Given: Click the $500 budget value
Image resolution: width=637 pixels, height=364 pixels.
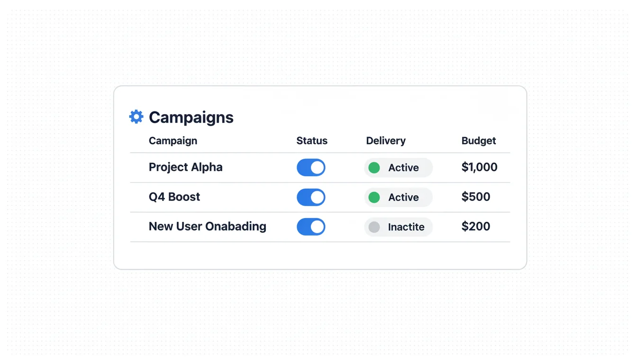Looking at the screenshot, I should [x=476, y=197].
